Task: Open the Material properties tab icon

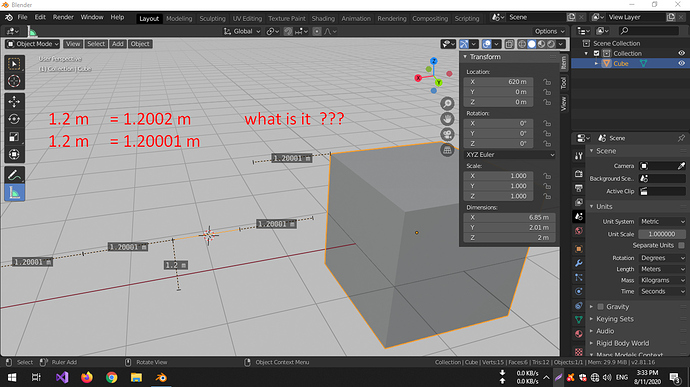Action: click(579, 334)
